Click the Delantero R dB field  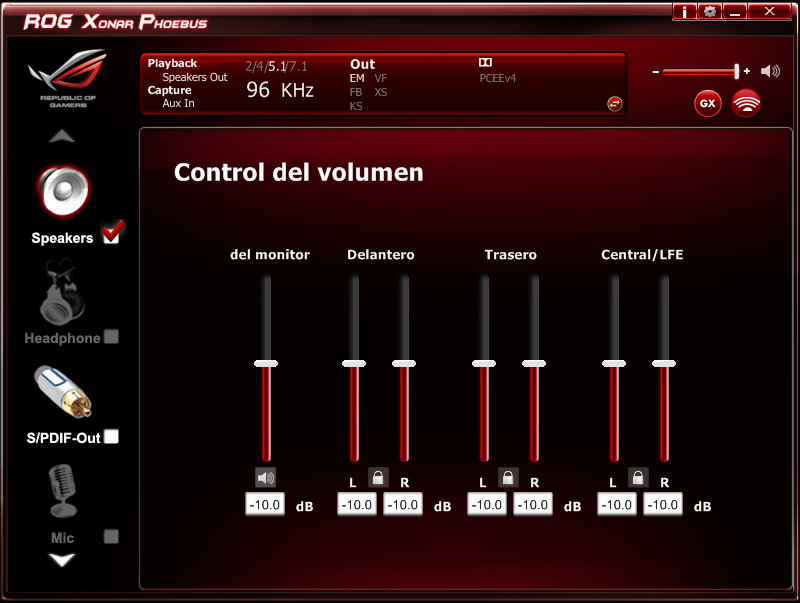403,505
